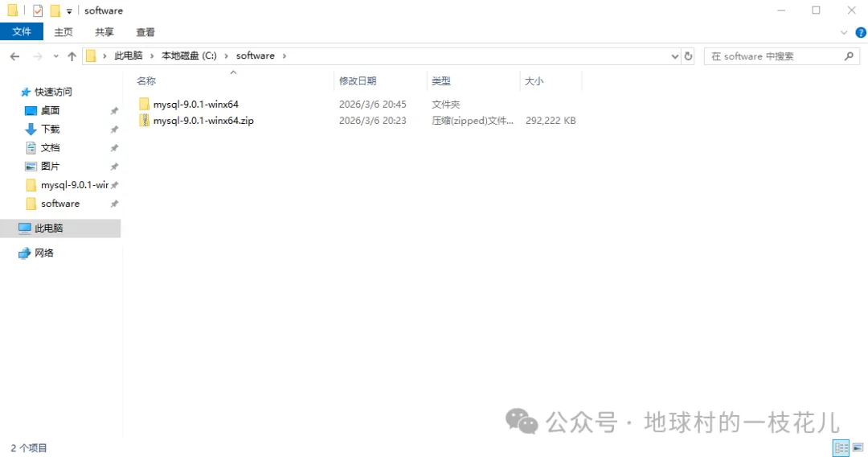Image resolution: width=868 pixels, height=457 pixels.
Task: Open the 文件 menu tab
Action: (22, 31)
